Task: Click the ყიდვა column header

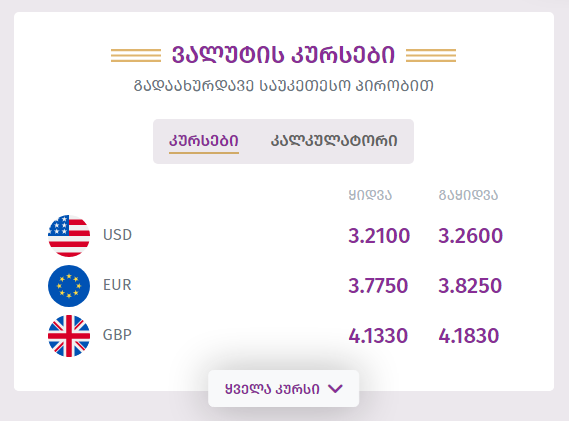Action: pyautogui.click(x=370, y=195)
